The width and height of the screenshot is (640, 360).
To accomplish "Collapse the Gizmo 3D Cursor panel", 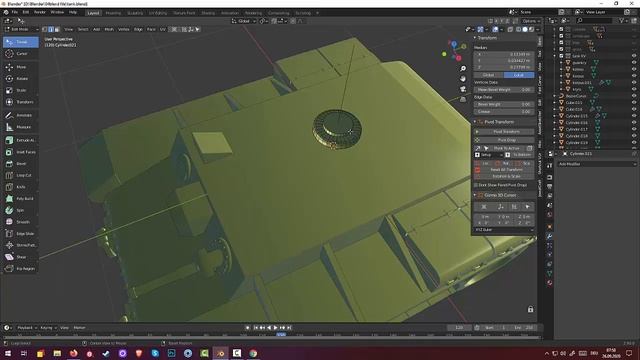I will tap(475, 196).
